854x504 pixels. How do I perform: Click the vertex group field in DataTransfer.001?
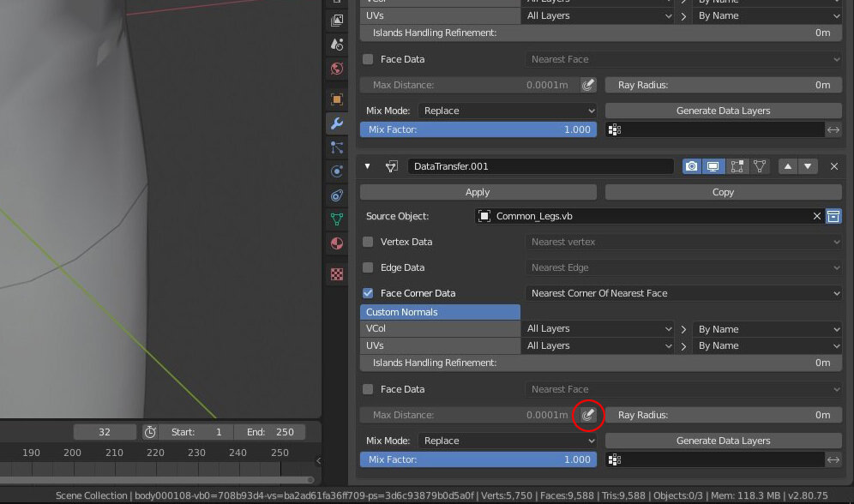point(714,460)
